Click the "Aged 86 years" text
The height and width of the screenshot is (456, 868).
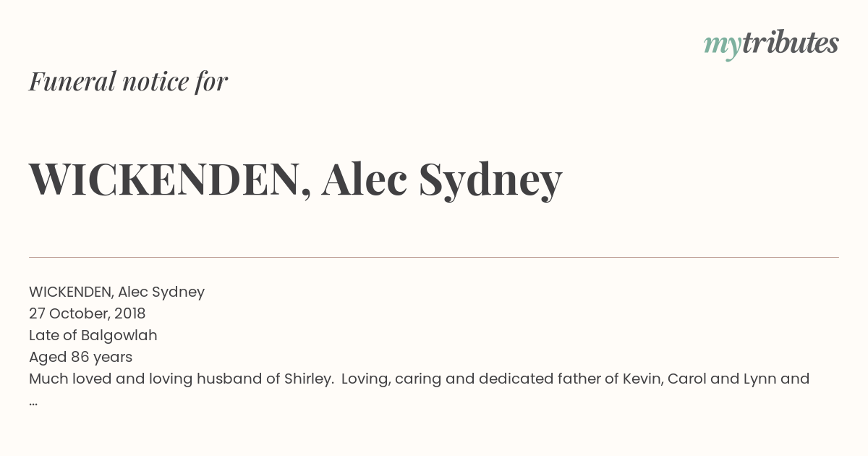(80, 357)
